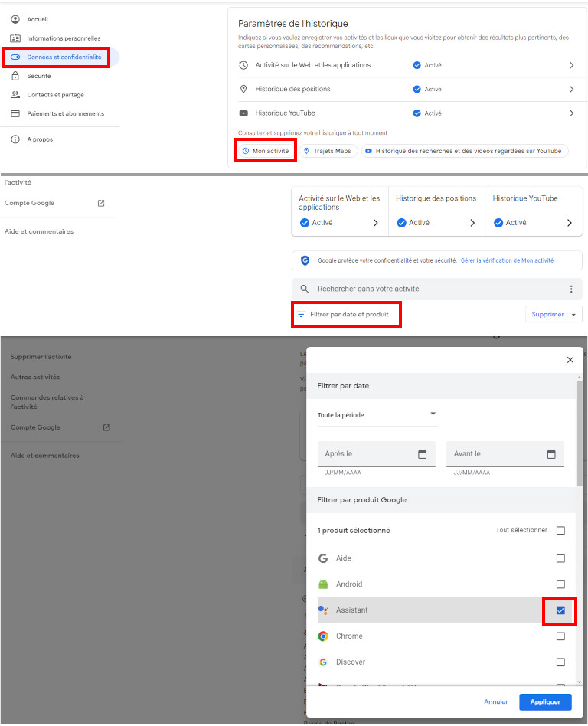The height and width of the screenshot is (726, 588).
Task: Click the Sécurité lock icon in sidebar
Action: [15, 76]
